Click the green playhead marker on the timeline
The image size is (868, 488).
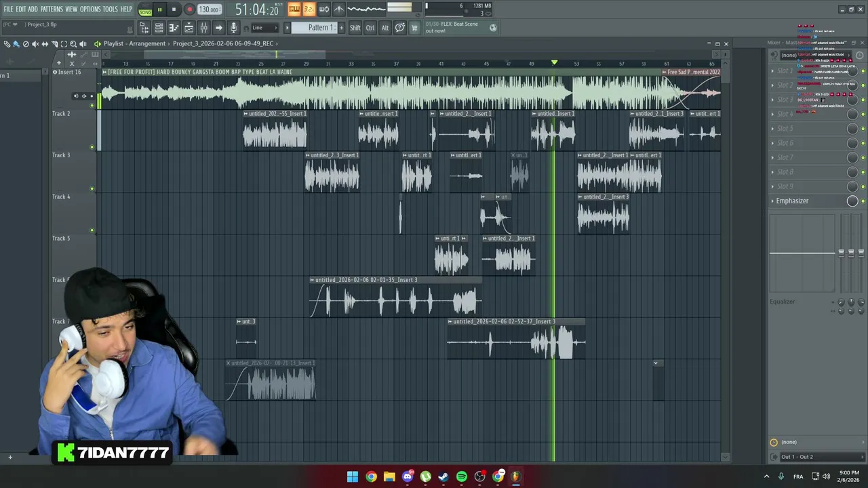554,63
